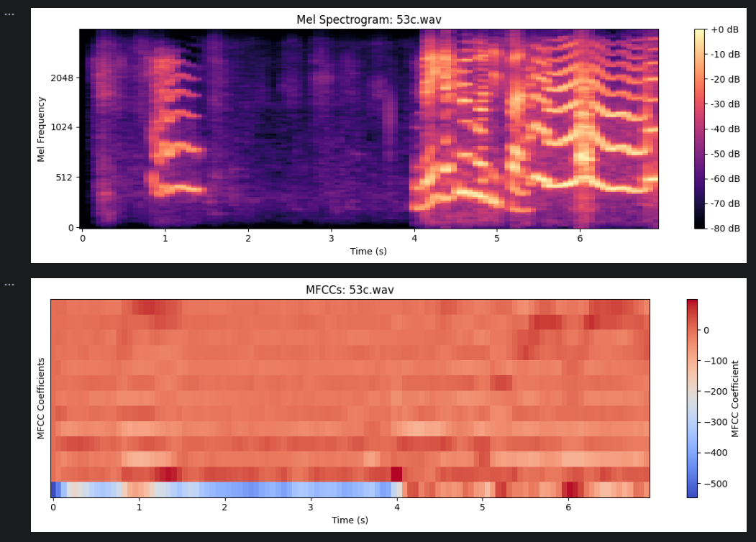The image size is (756, 542).
Task: Click the -500 label on MFCC colorbar
Action: tap(716, 484)
